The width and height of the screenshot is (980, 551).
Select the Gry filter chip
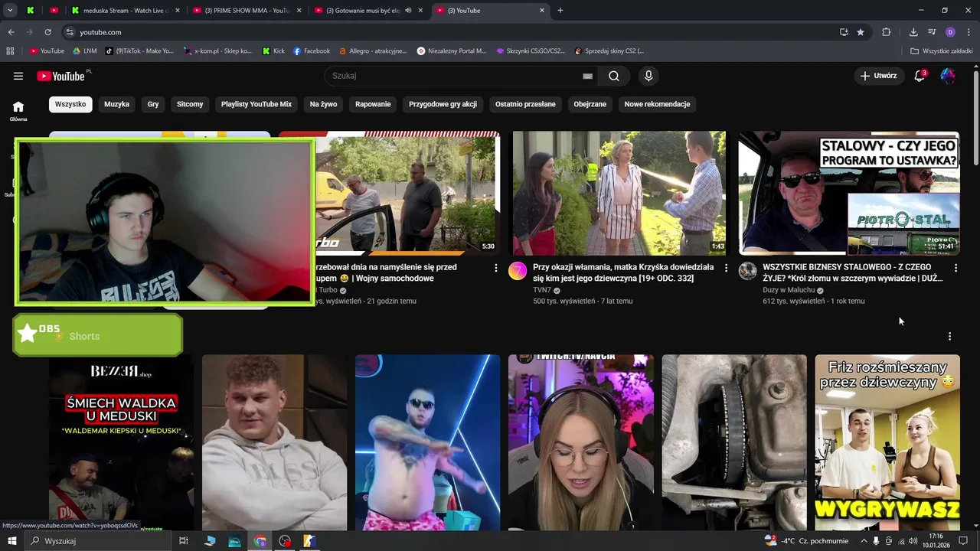[153, 104]
